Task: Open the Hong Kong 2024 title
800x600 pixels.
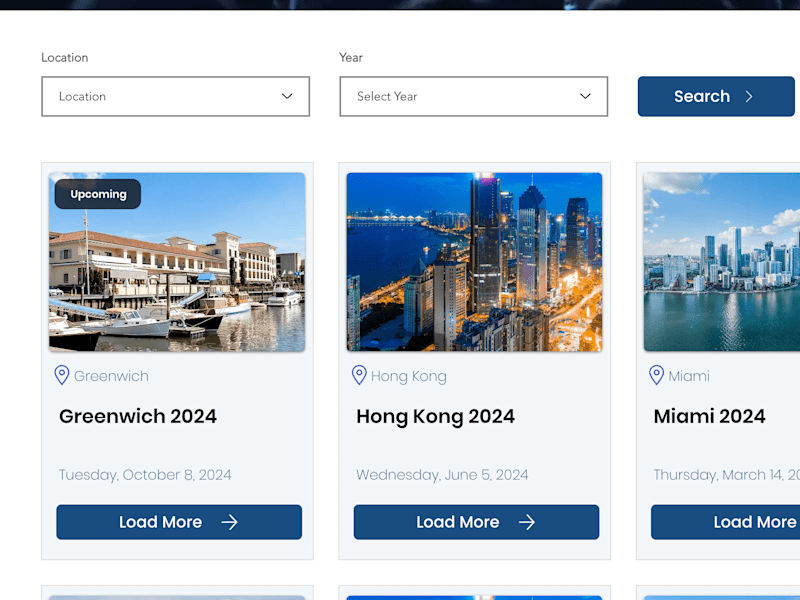Action: 435,417
